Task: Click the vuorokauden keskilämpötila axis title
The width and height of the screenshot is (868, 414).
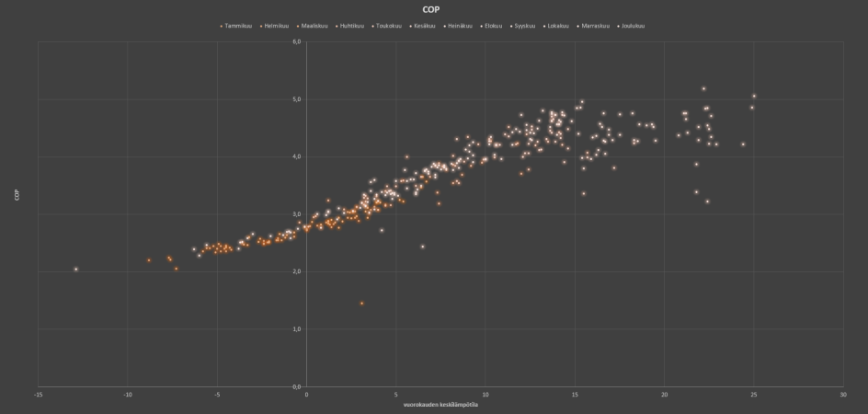Action: 440,405
